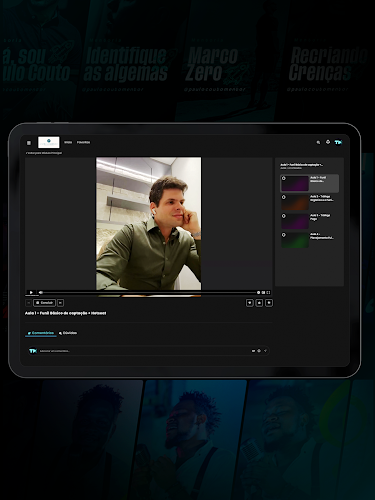Select Aula 2 thumbnail in the playlist
This screenshot has height=500, width=375.
[x=295, y=202]
